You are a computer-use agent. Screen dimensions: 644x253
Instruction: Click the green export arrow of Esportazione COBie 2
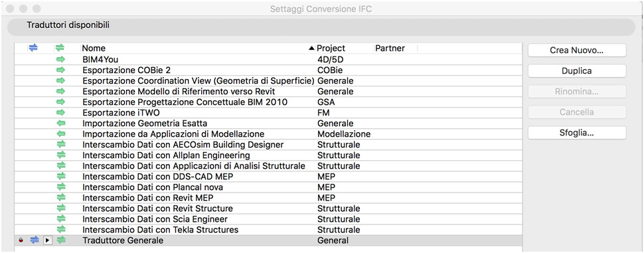click(61, 70)
